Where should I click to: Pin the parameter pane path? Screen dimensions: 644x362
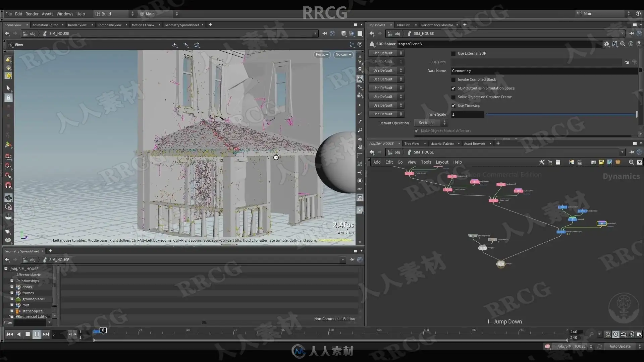coord(632,34)
